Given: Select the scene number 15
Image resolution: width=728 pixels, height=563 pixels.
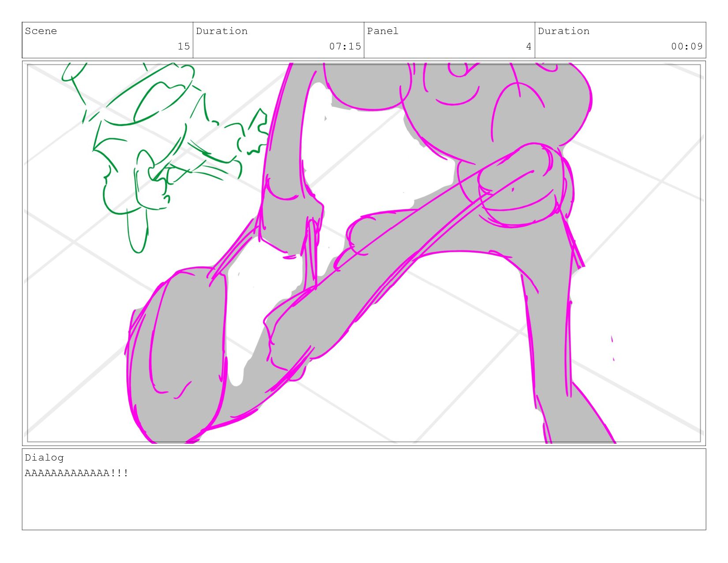Looking at the screenshot, I should (x=184, y=46).
